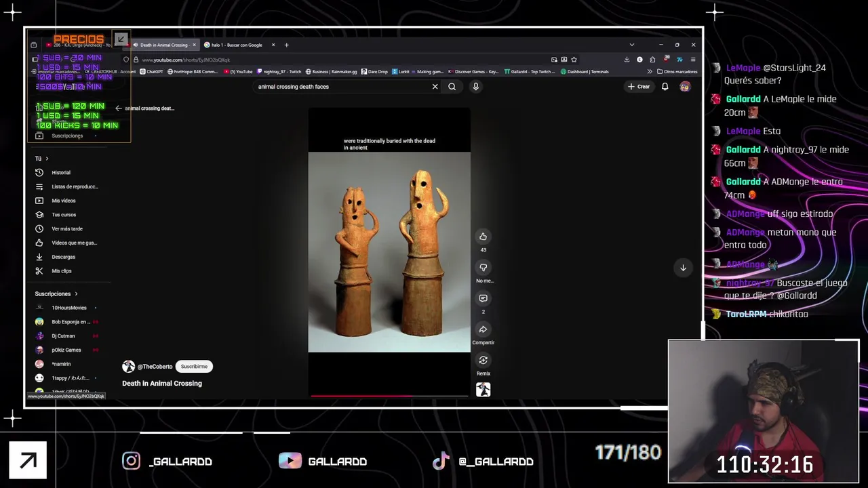Open the Remix option icon
868x488 pixels.
pyautogui.click(x=483, y=360)
